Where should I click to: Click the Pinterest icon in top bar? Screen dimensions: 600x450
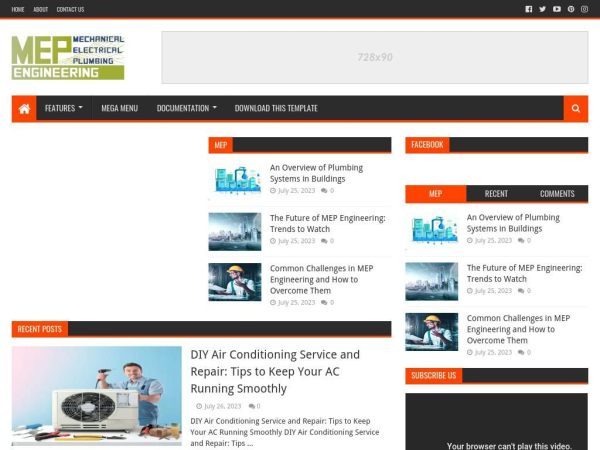[571, 9]
